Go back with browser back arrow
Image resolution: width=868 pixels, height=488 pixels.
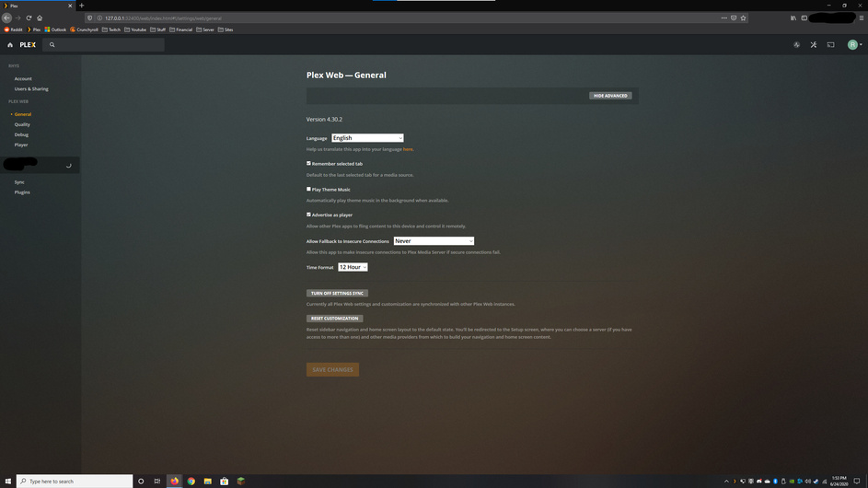tap(6, 17)
